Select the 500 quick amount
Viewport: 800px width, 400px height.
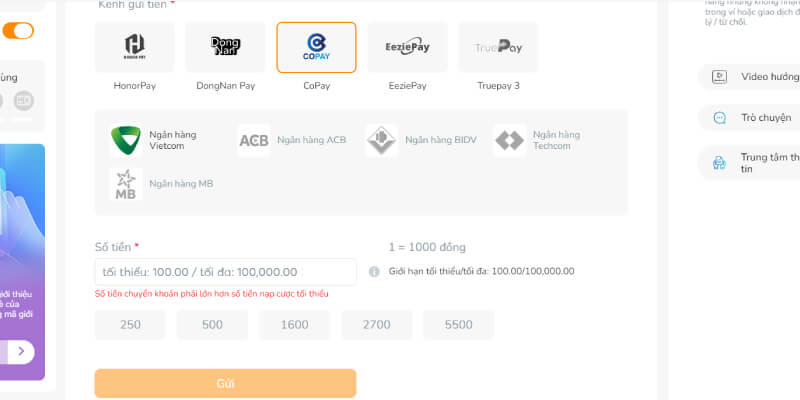[x=212, y=324]
